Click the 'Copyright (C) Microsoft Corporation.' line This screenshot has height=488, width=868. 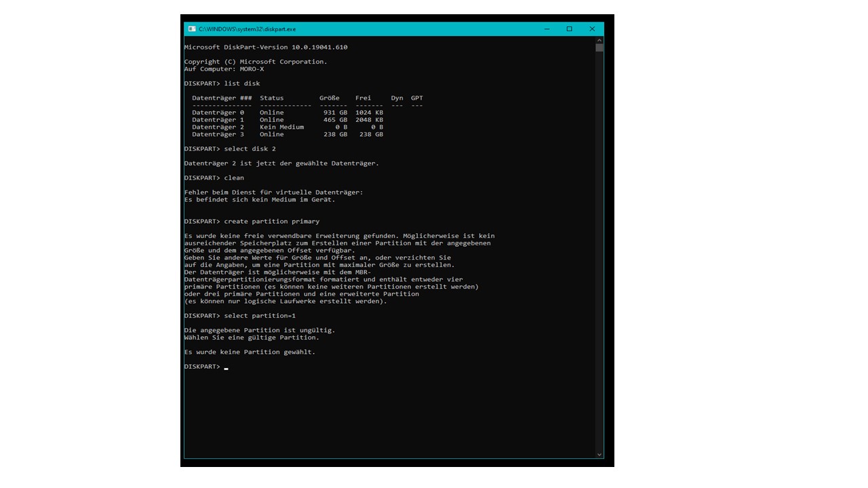click(x=256, y=62)
